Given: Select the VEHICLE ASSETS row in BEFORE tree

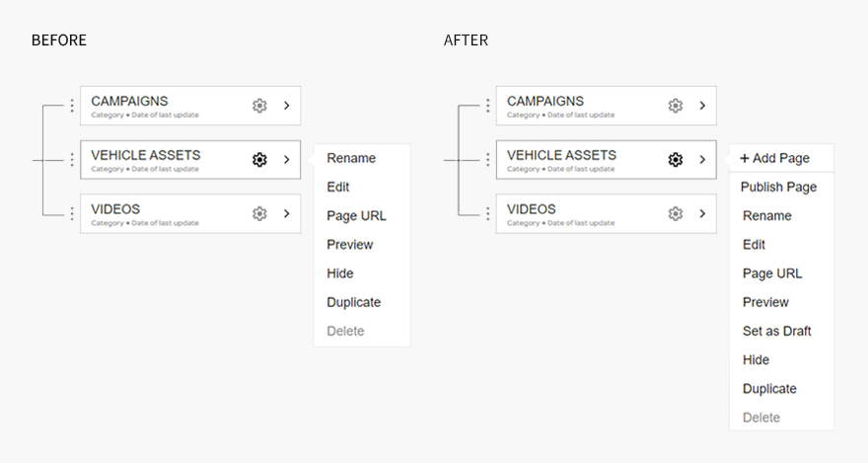Looking at the screenshot, I should 190,160.
